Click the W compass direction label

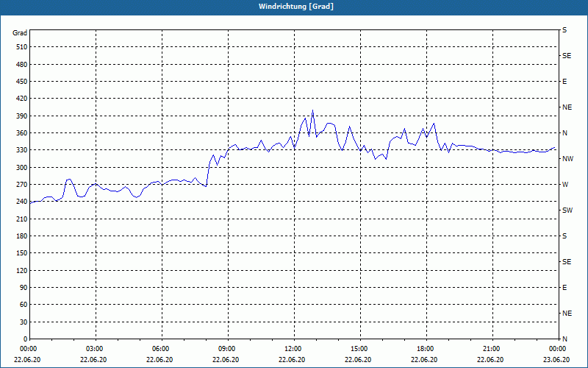click(565, 185)
